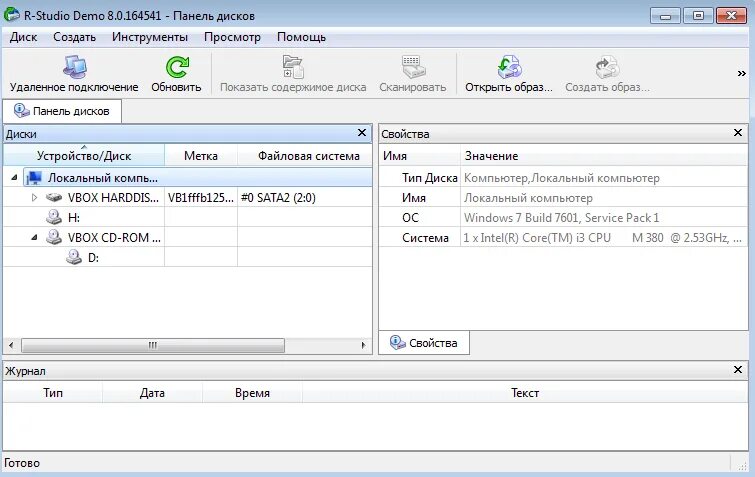755x477 pixels.
Task: Click the Открыть образ toolbar icon
Action: [x=509, y=67]
